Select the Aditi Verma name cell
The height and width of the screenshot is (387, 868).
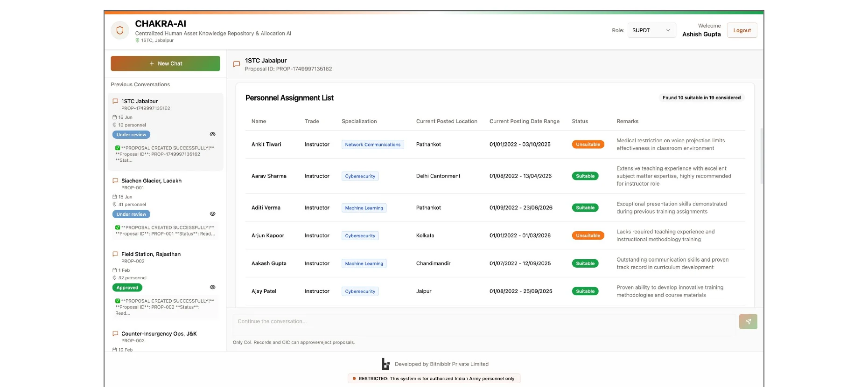click(266, 208)
